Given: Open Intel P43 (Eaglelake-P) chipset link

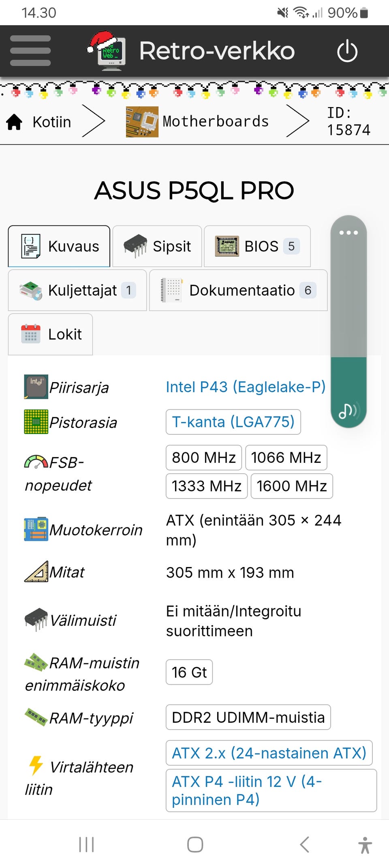Looking at the screenshot, I should (x=246, y=387).
